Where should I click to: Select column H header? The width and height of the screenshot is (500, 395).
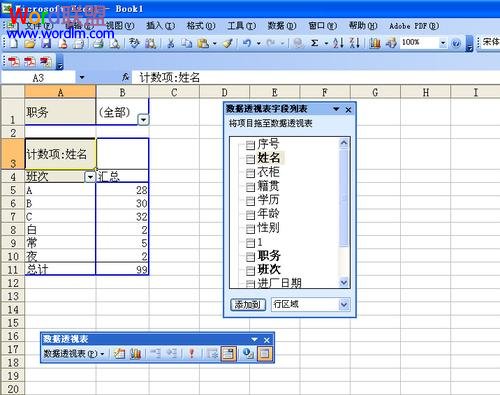click(425, 92)
